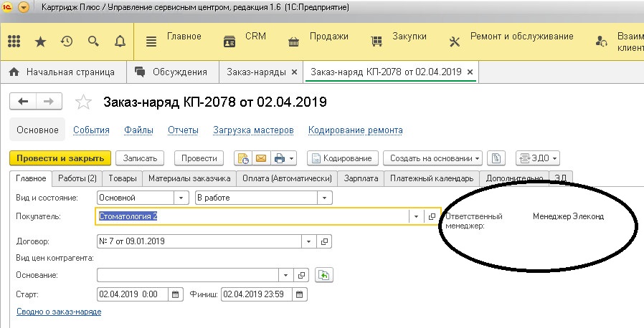This screenshot has width=644, height=328.
Task: Click the envelope send-email icon
Action: click(x=261, y=158)
